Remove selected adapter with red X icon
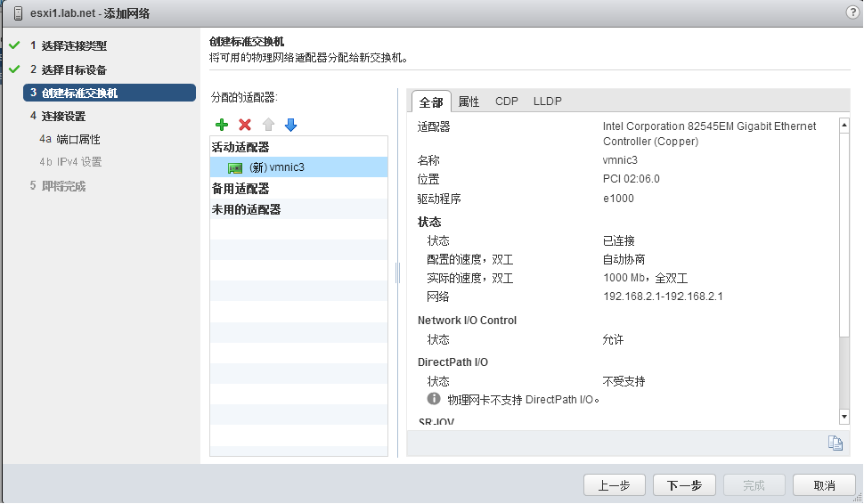Viewport: 864px width, 504px height. pos(245,125)
